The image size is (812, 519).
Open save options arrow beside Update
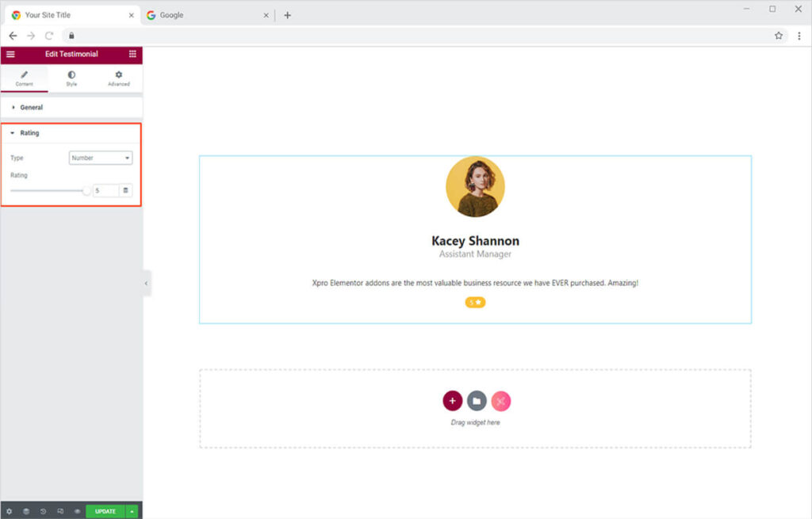point(132,511)
